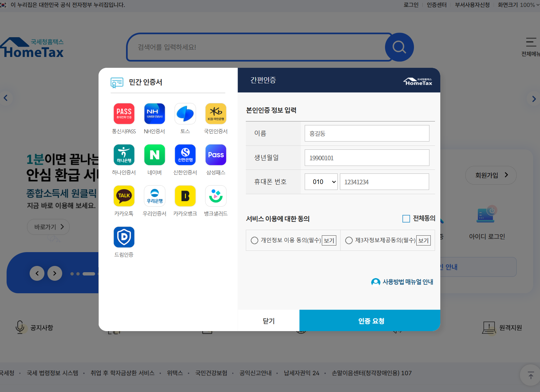Click the 인증 요청 button
Screen dimensions: 540x392
click(x=370, y=321)
